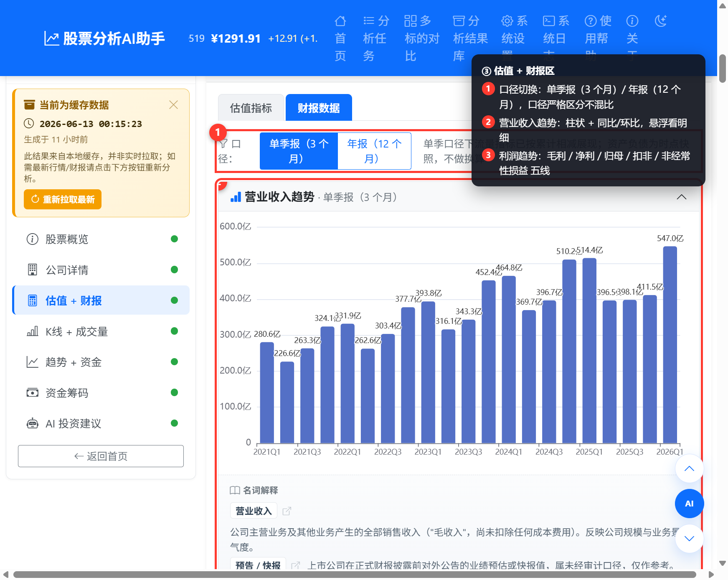Click the 营业收入 glossary tag
This screenshot has width=728, height=580.
[x=254, y=511]
